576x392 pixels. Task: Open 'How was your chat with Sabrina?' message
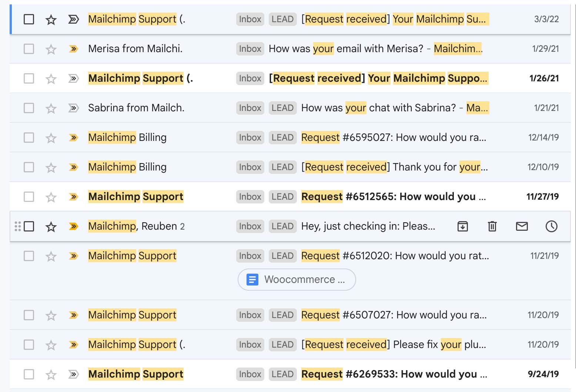pyautogui.click(x=378, y=108)
